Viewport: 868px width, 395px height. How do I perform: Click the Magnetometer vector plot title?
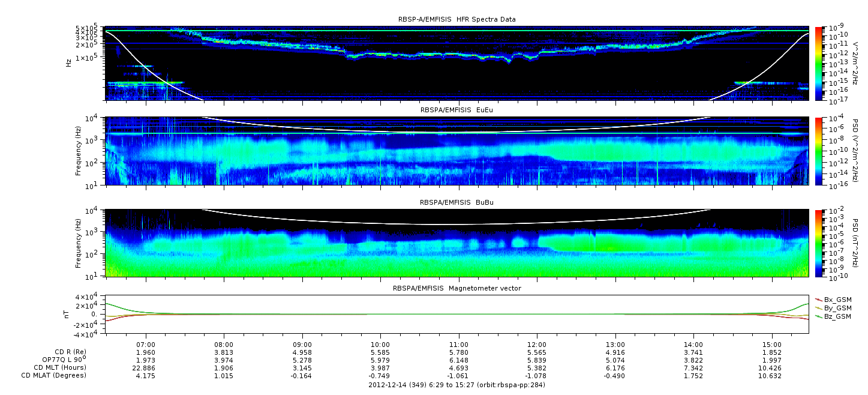[x=456, y=288]
